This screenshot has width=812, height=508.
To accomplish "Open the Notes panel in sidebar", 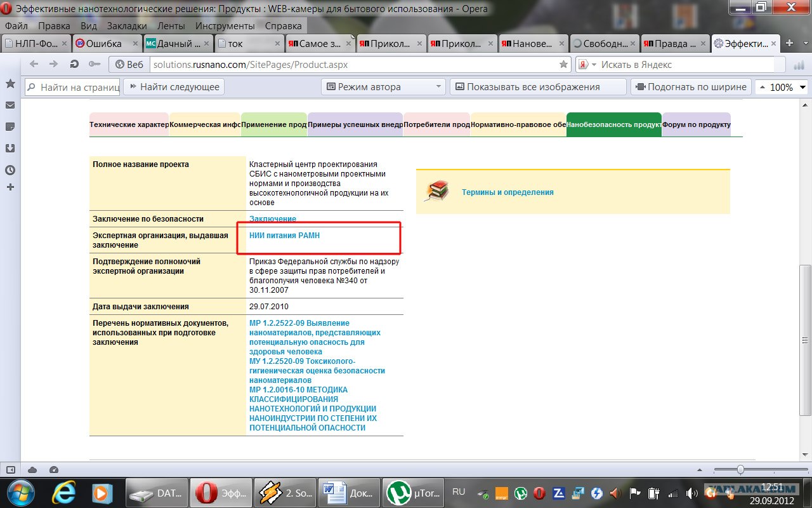I will coord(10,127).
